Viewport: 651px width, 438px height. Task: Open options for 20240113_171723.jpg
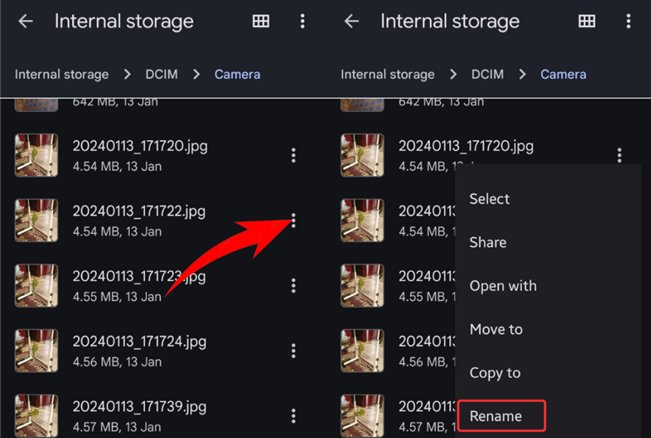(x=294, y=286)
